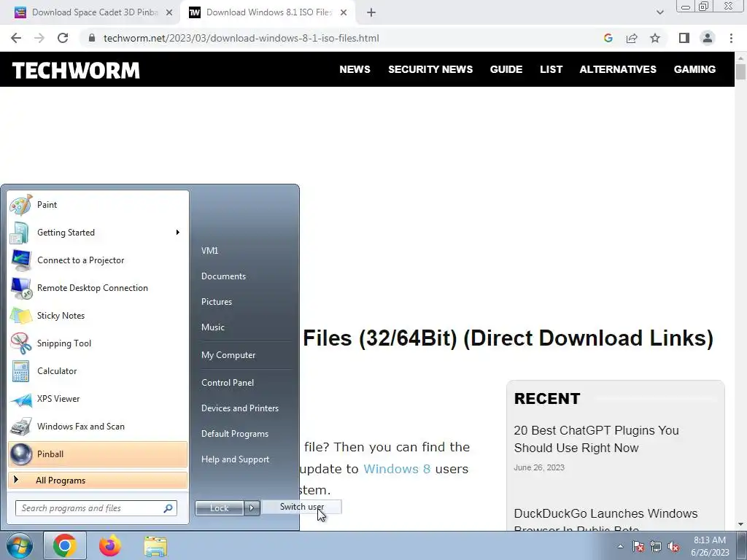The image size is (747, 560).
Task: Open Default Programs
Action: [x=235, y=434]
